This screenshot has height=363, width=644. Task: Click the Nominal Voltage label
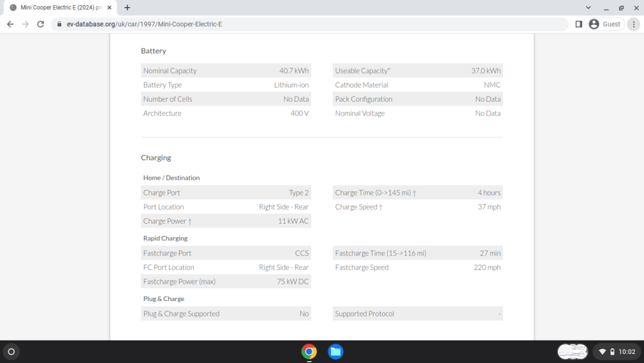(360, 113)
